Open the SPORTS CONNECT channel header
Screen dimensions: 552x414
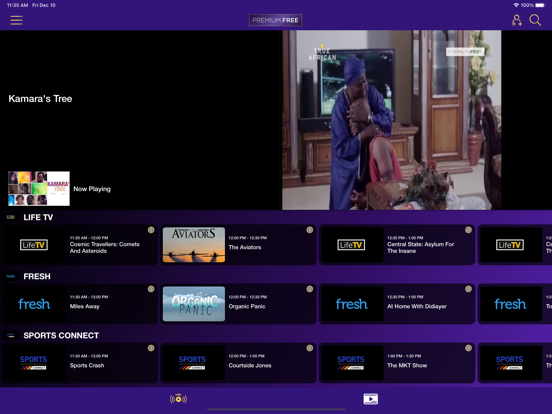click(x=61, y=335)
